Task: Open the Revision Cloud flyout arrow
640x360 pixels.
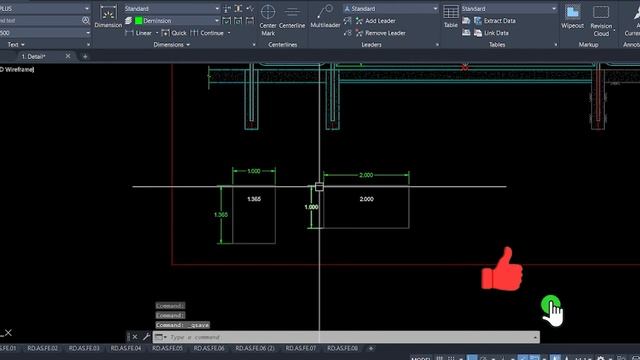Action: pos(614,30)
